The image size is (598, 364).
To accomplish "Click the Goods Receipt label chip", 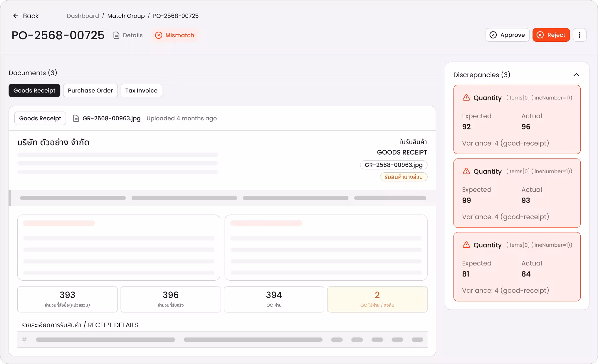I will point(40,118).
